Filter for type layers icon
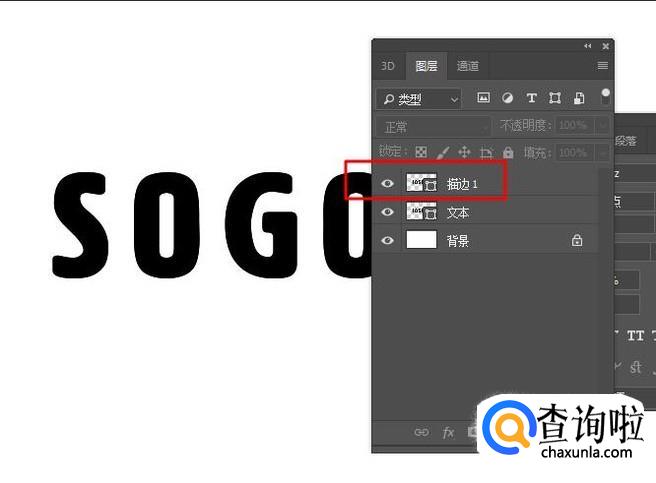The image size is (656, 483). [531, 98]
